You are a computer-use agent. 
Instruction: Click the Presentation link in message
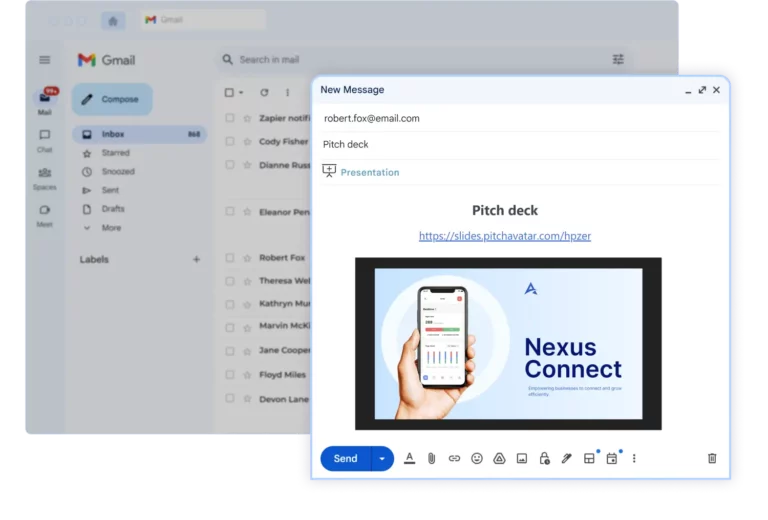370,172
